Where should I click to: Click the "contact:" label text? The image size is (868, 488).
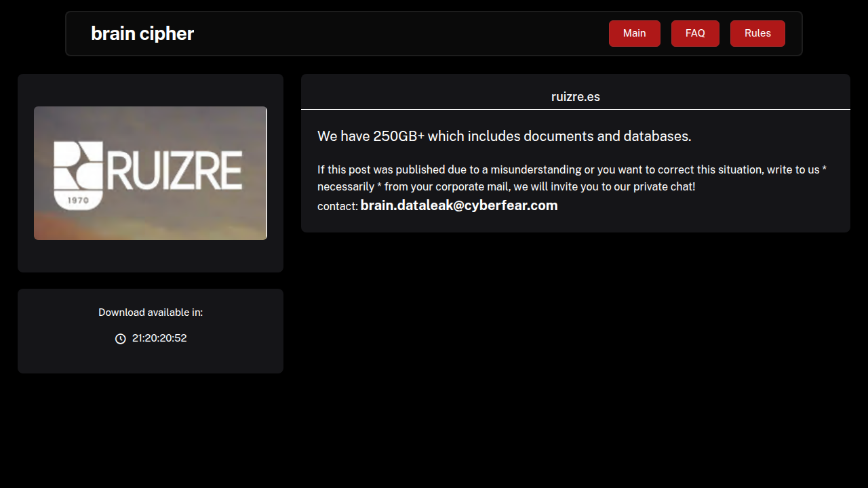click(337, 207)
